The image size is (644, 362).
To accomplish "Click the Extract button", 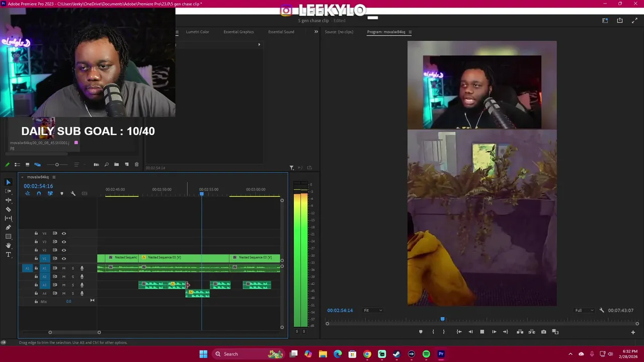I will [532, 332].
